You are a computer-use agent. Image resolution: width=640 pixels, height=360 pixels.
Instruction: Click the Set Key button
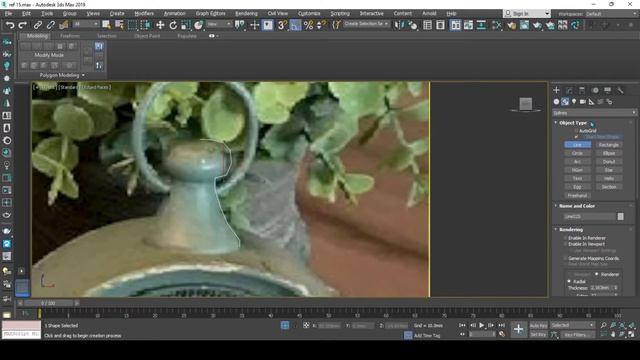coord(538,334)
